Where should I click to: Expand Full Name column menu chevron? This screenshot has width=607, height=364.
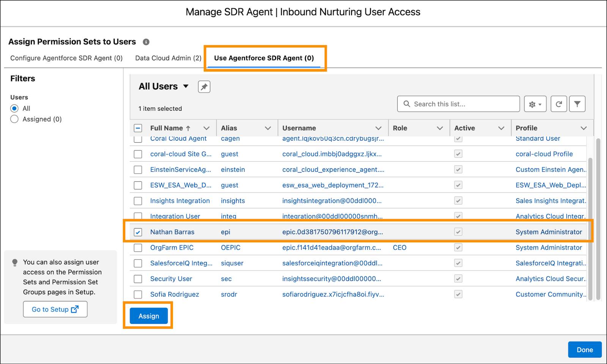coord(206,128)
